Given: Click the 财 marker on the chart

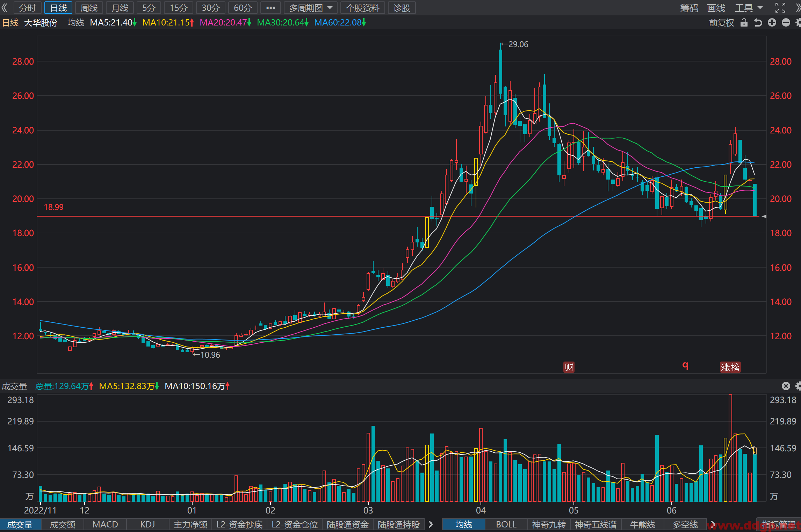Looking at the screenshot, I should (569, 367).
